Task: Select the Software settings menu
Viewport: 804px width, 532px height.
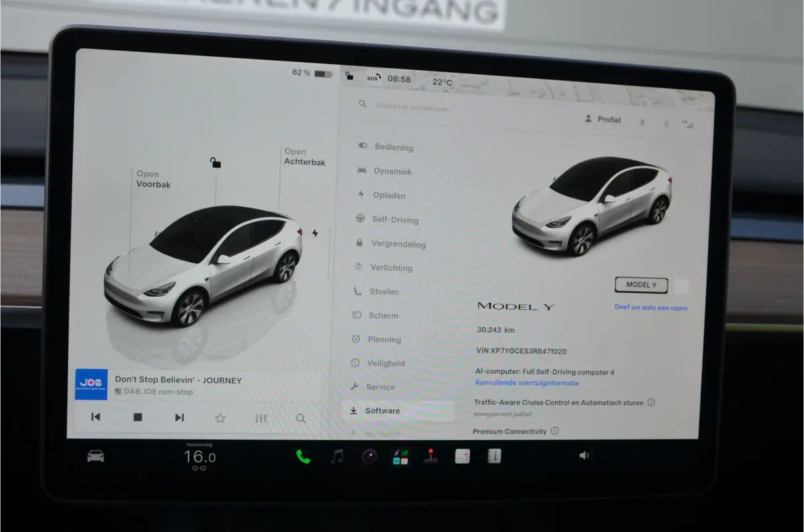Action: 398,411
